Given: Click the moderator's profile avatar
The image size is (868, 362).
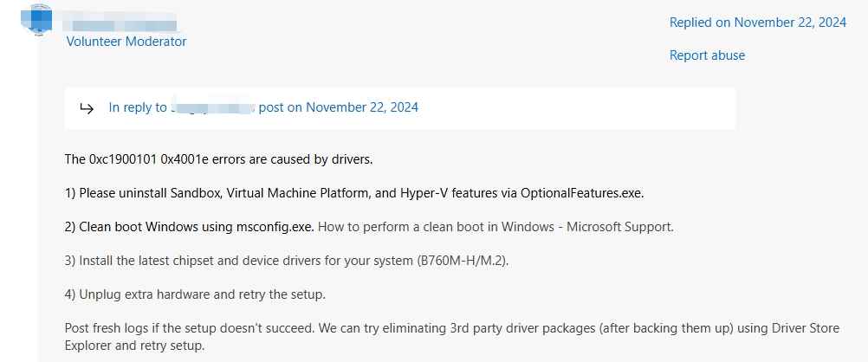Looking at the screenshot, I should 35,16.
